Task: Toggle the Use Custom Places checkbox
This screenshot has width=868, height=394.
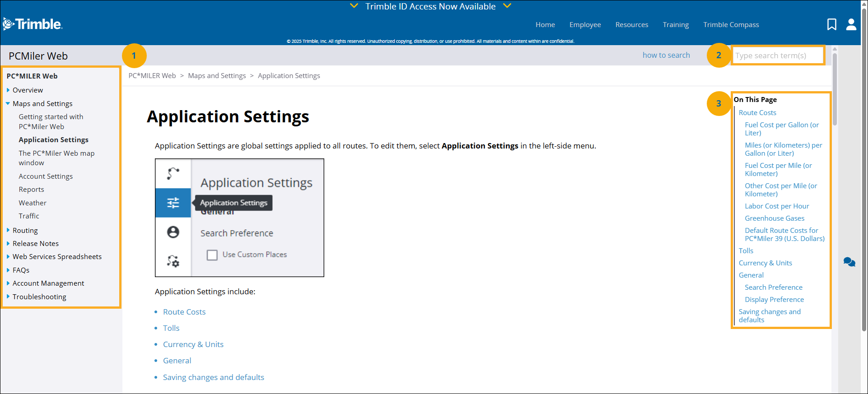Action: click(212, 255)
